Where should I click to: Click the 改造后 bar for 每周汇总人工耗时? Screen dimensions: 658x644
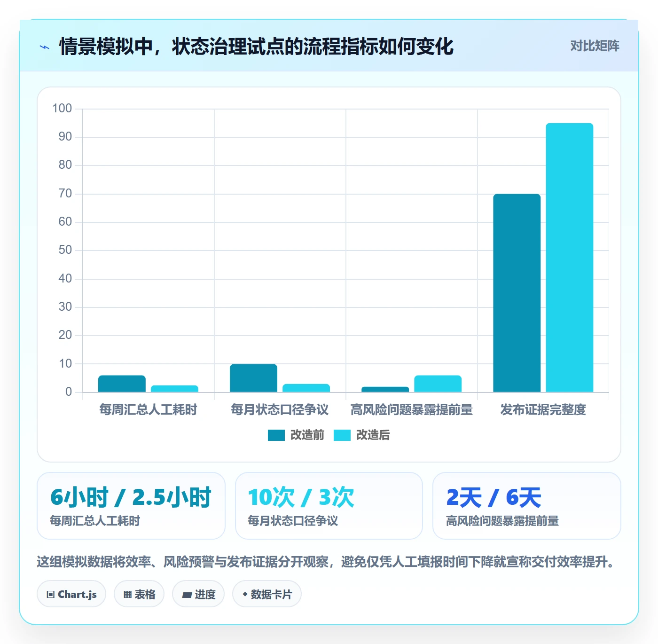(174, 389)
